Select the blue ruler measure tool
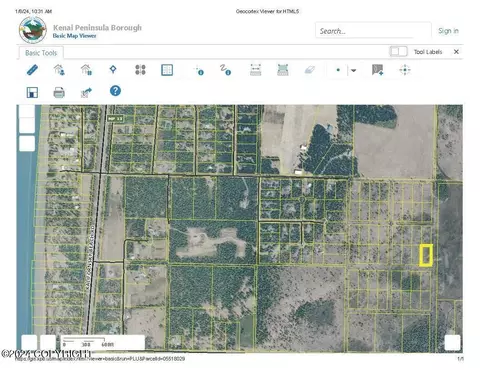The image size is (480, 370). [32, 70]
